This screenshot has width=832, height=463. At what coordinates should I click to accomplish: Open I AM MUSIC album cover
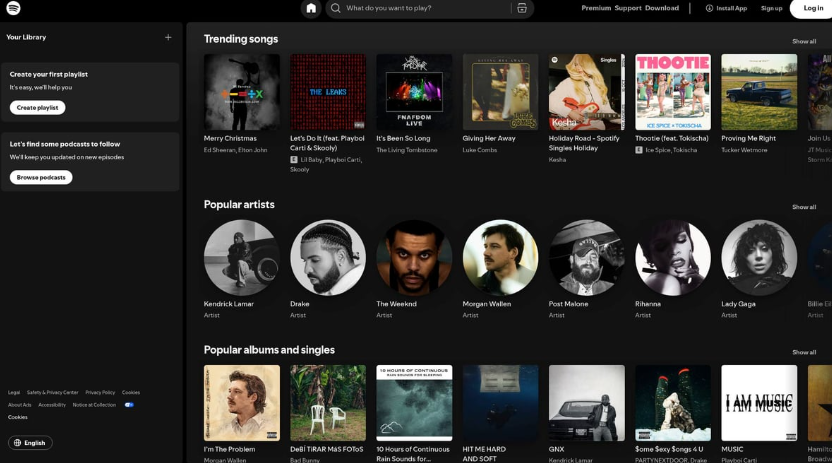759,403
